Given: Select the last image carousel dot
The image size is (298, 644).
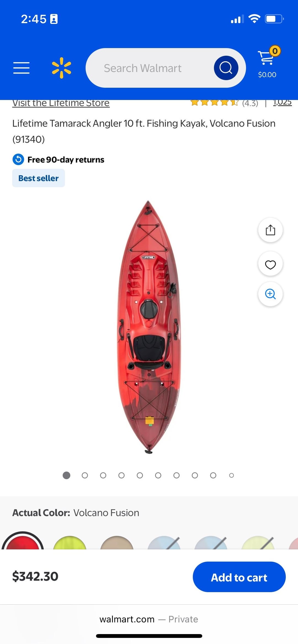Looking at the screenshot, I should pos(232,475).
